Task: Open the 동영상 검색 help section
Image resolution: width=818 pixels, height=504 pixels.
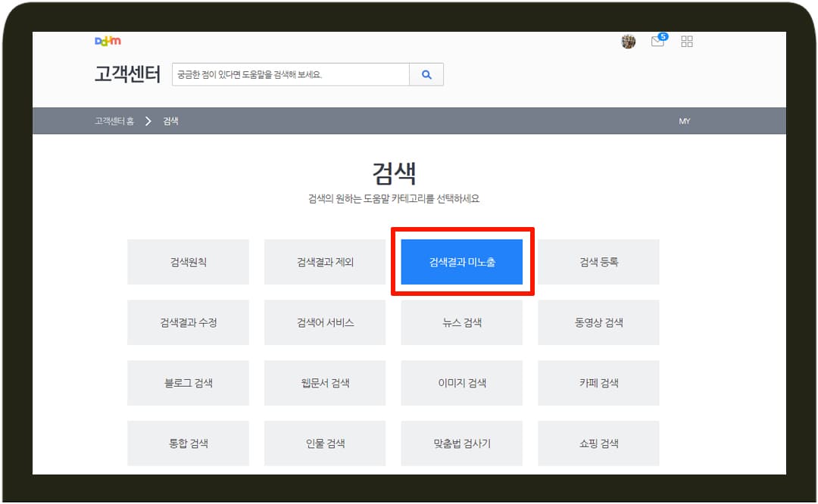Action: point(598,322)
